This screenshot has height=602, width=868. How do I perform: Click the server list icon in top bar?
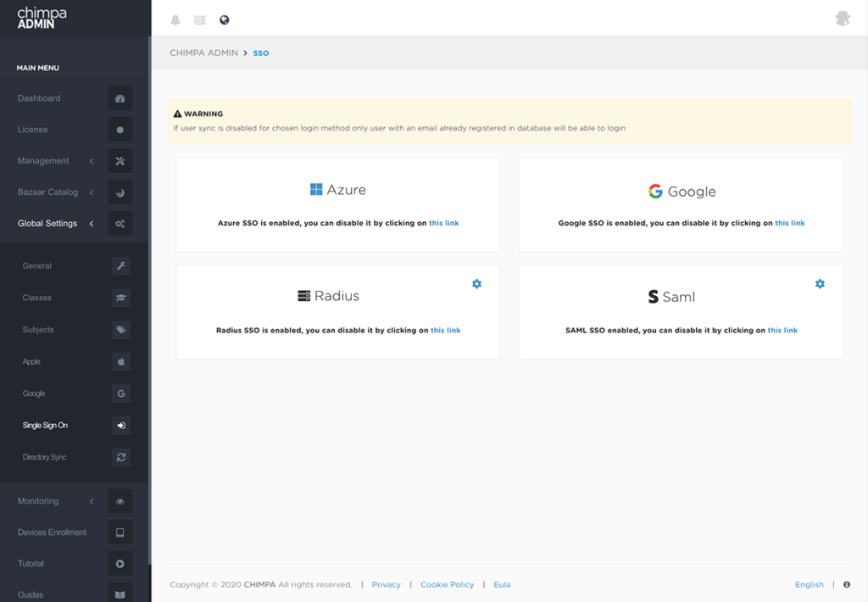(200, 20)
